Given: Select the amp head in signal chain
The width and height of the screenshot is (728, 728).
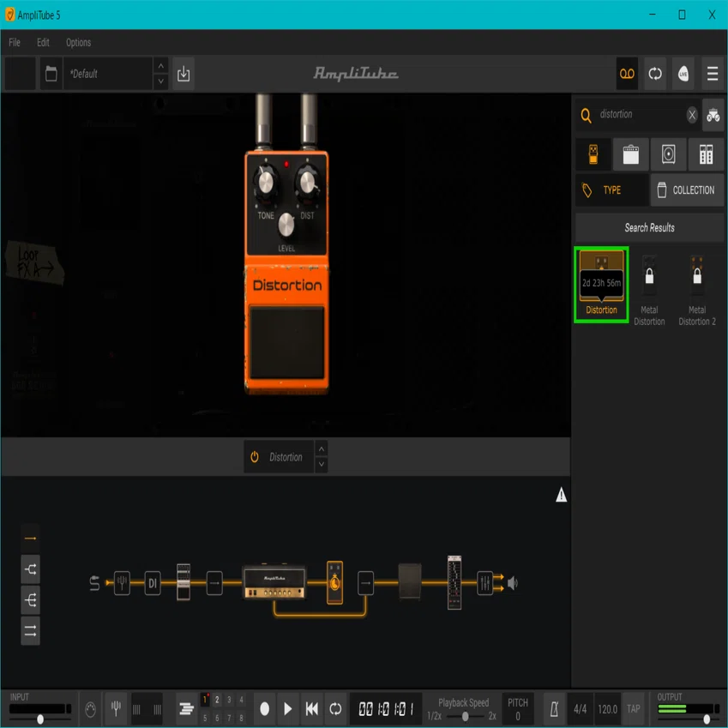Looking at the screenshot, I should pyautogui.click(x=274, y=582).
